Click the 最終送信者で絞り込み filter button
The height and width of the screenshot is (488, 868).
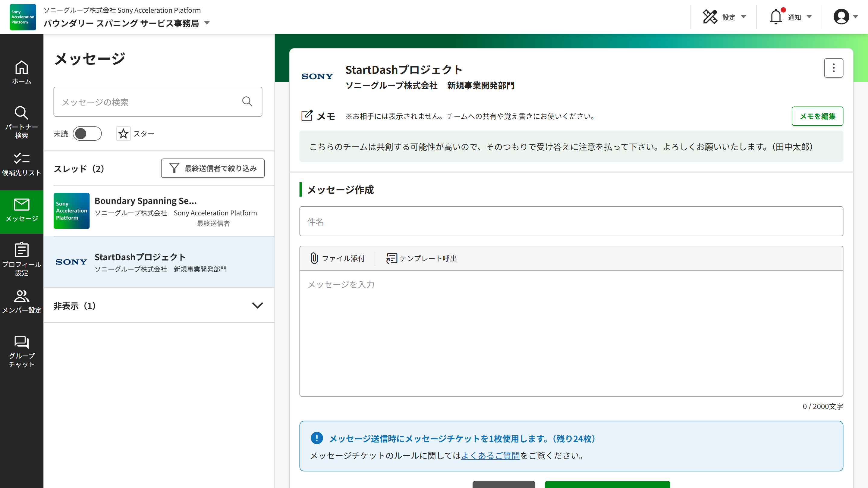point(212,168)
